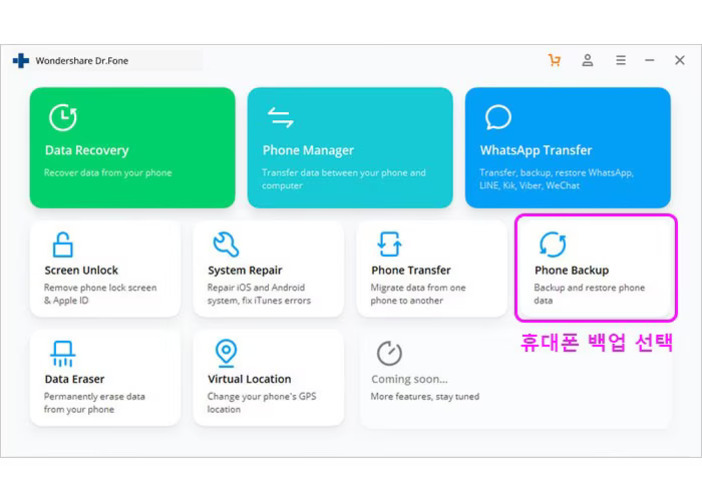Screen dimensions: 702x501
Task: Click the Phone Manager transfer arrows icon
Action: pos(280,117)
